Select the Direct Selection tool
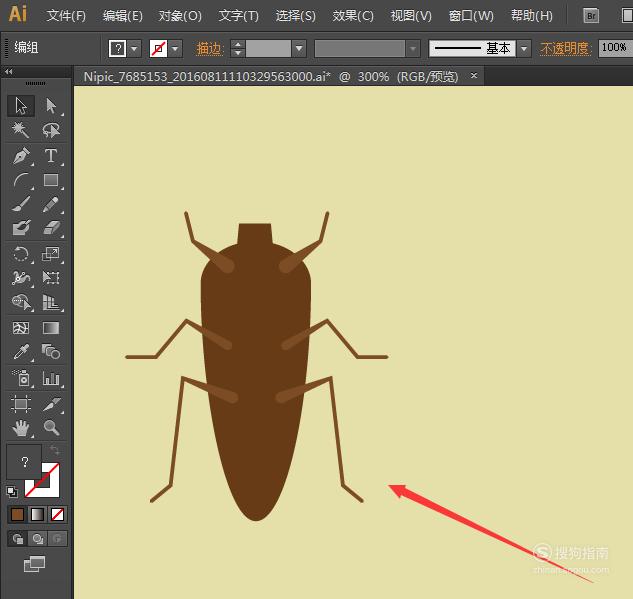 click(x=51, y=106)
